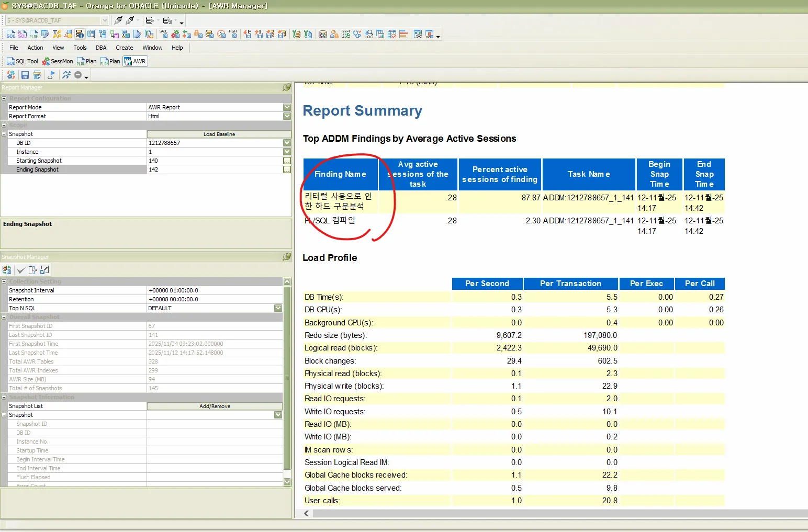Click the Add/Remove snapshot list button

click(x=215, y=406)
